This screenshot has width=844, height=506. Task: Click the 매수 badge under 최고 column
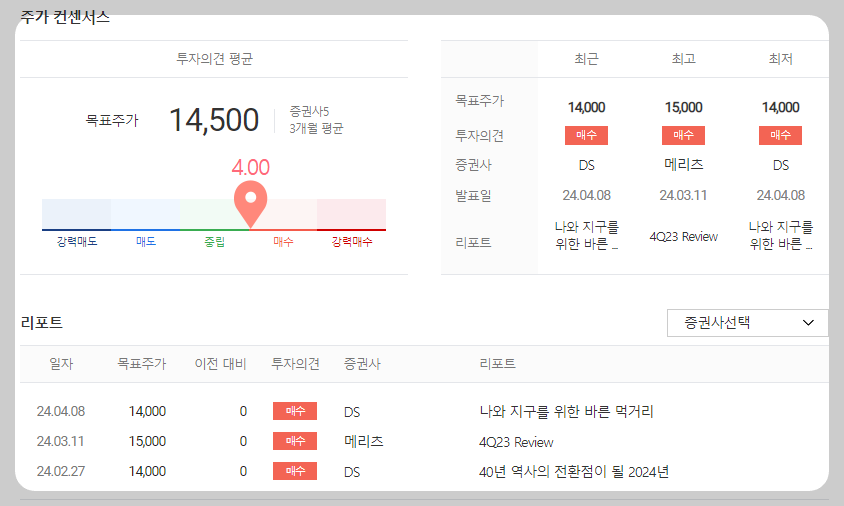tap(684, 135)
